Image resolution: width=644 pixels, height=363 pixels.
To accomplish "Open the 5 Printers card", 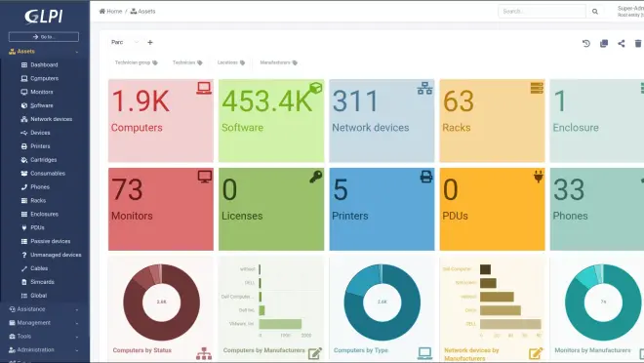I will tap(382, 209).
